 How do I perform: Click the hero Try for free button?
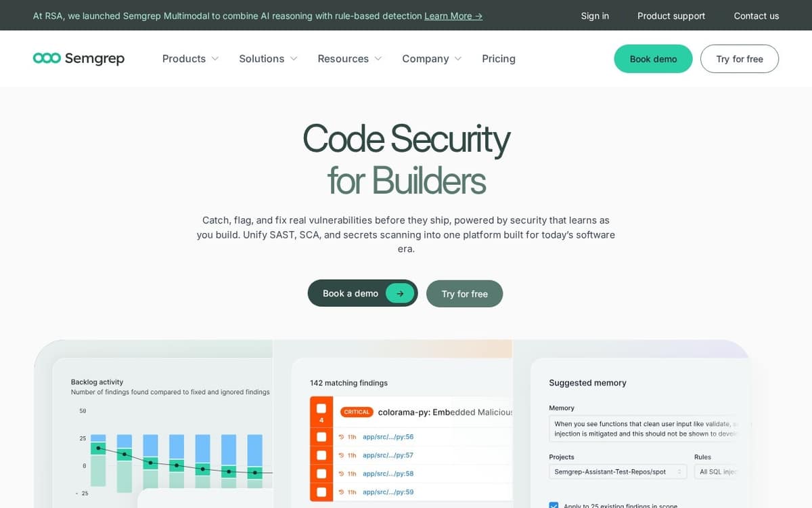pyautogui.click(x=464, y=293)
